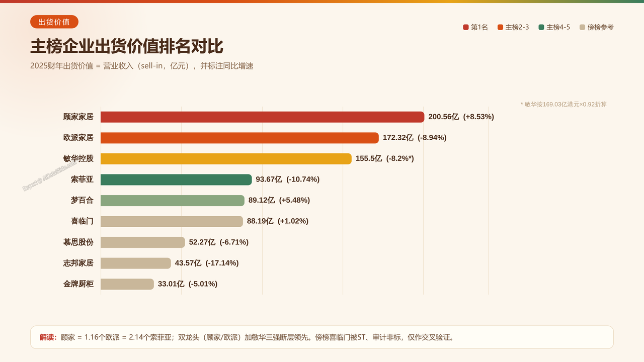Click the 傍榜参考 legend label

tap(601, 27)
